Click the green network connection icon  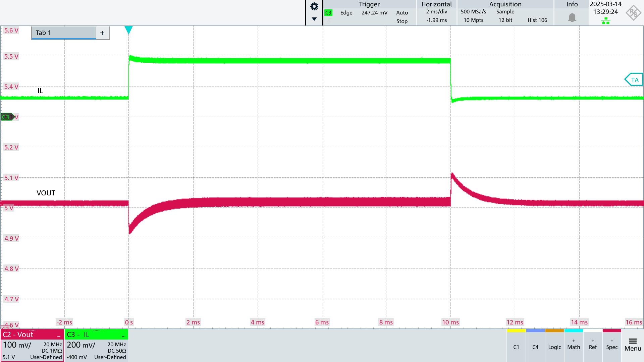[x=605, y=21]
